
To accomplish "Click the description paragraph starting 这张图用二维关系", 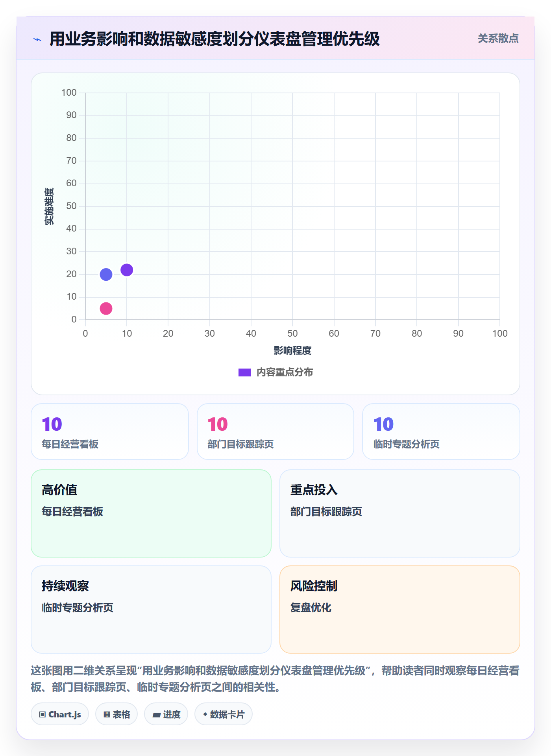I will [275, 679].
